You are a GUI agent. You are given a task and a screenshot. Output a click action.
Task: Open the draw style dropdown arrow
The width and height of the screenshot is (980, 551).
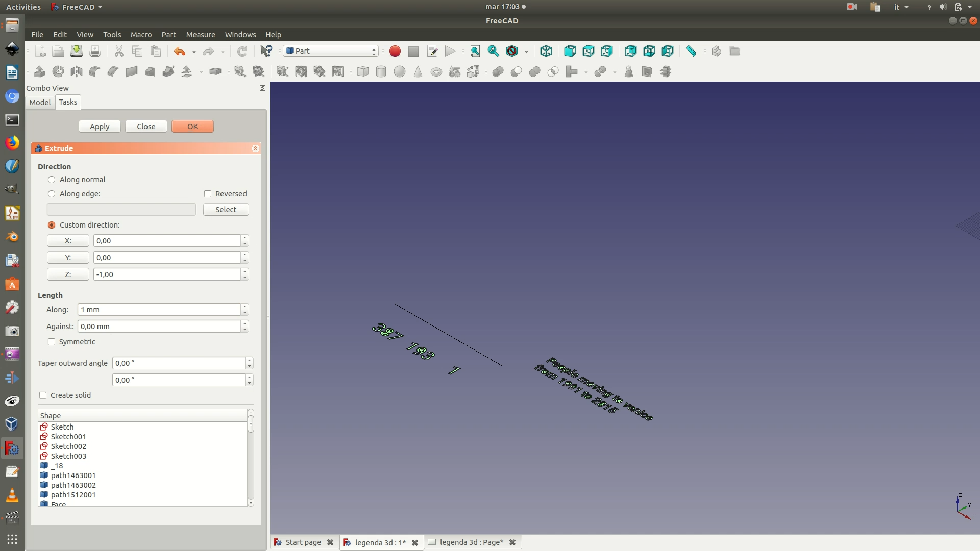[x=526, y=52]
